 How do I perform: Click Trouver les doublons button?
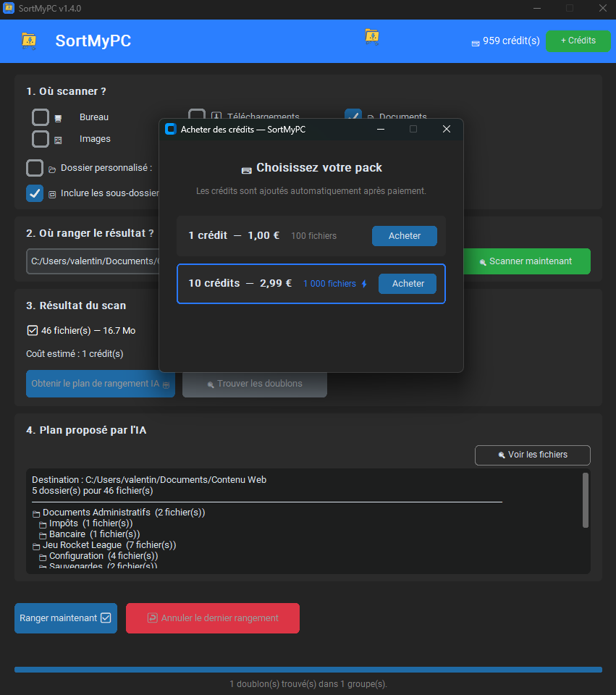254,384
